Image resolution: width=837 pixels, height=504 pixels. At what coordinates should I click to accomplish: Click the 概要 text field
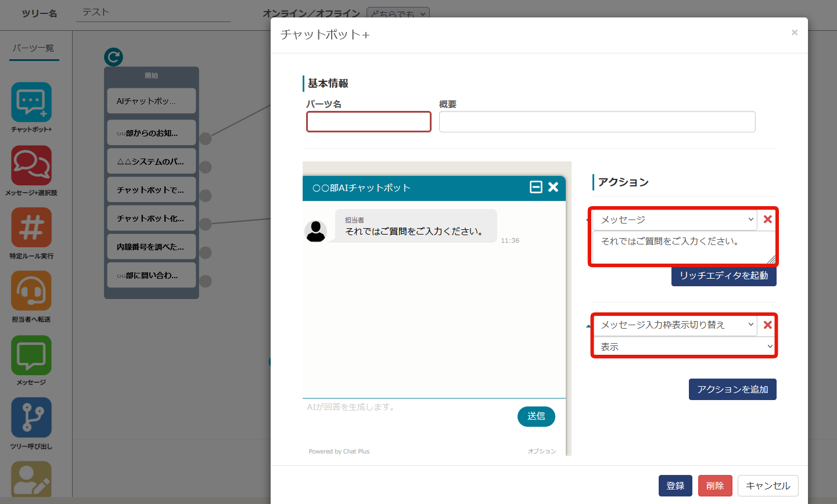point(597,122)
